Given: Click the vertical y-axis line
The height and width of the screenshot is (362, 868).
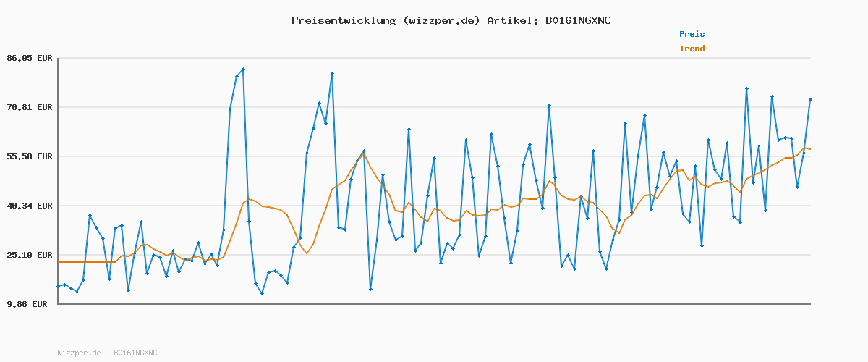Looking at the screenshot, I should [x=58, y=181].
